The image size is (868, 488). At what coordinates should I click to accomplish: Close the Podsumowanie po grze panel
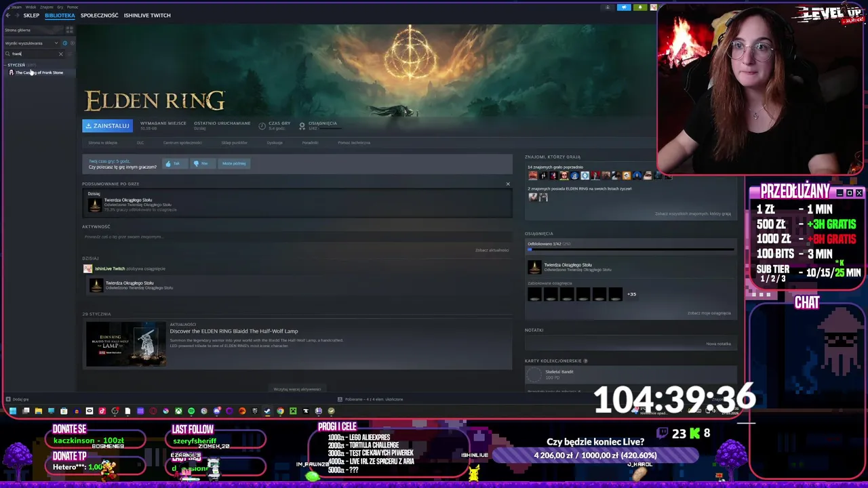pyautogui.click(x=508, y=184)
